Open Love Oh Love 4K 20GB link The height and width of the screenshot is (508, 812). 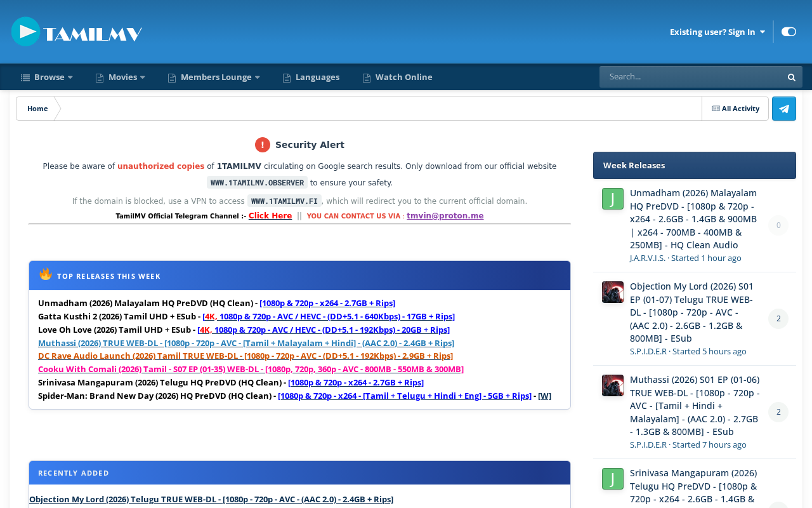point(324,330)
